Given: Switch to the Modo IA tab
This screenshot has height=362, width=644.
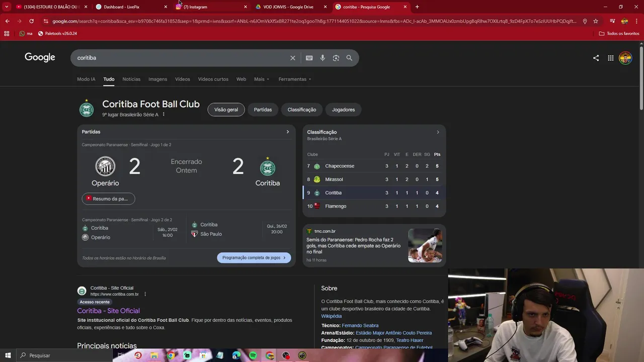Looking at the screenshot, I should point(86,79).
